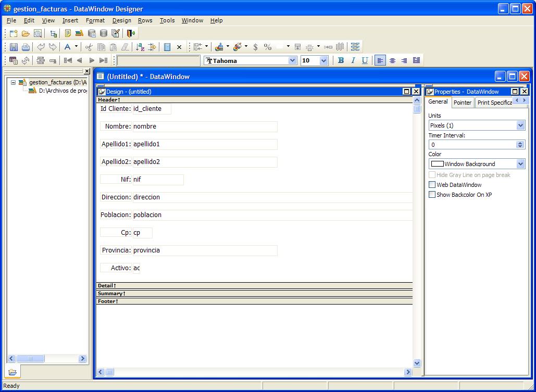
Task: Click the Next row arrow icon
Action: click(x=91, y=60)
